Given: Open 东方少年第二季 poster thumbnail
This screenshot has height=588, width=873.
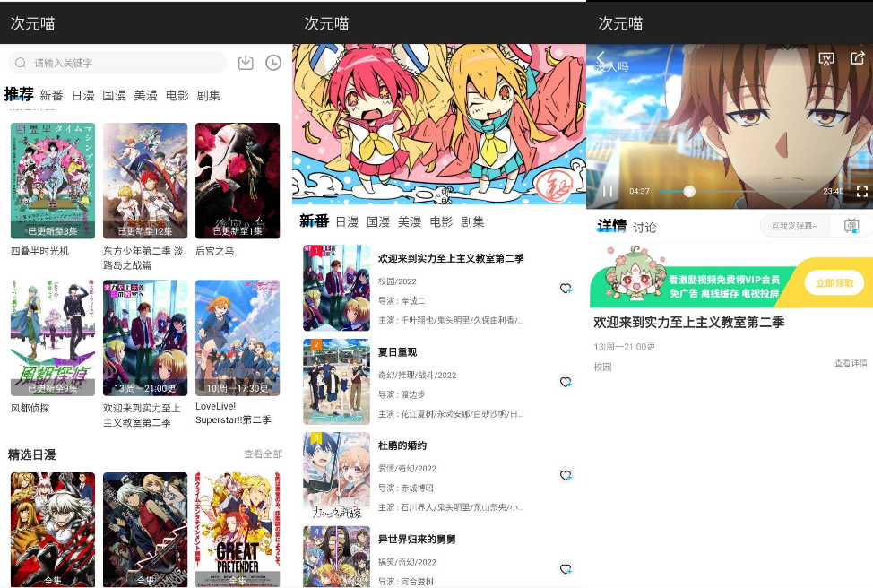Looking at the screenshot, I should (x=145, y=181).
